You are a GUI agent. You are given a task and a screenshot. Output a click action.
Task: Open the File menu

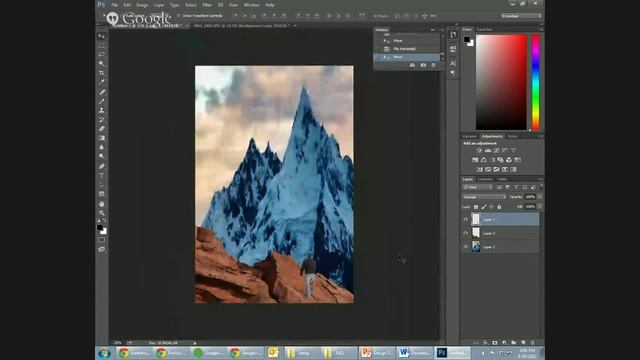[x=115, y=5]
